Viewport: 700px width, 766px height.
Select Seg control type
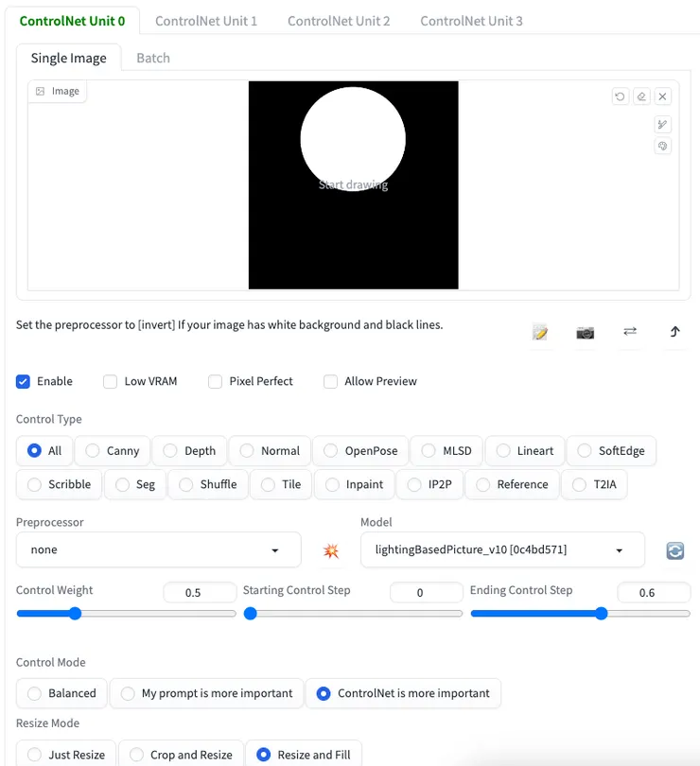point(135,484)
